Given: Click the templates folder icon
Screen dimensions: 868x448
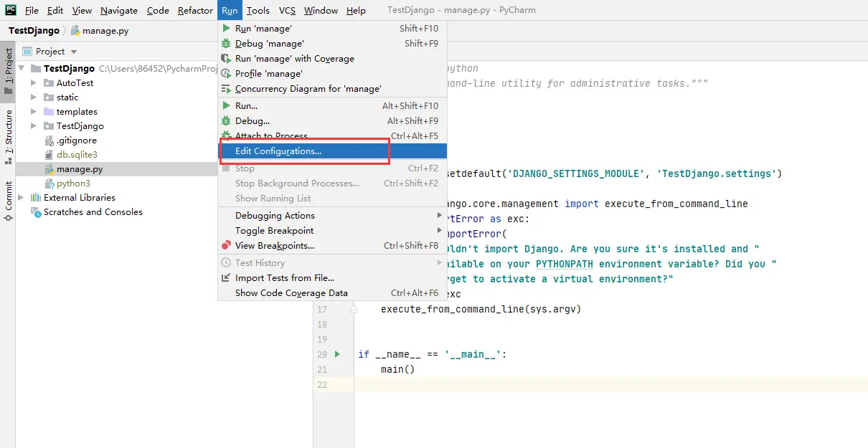Looking at the screenshot, I should (49, 111).
